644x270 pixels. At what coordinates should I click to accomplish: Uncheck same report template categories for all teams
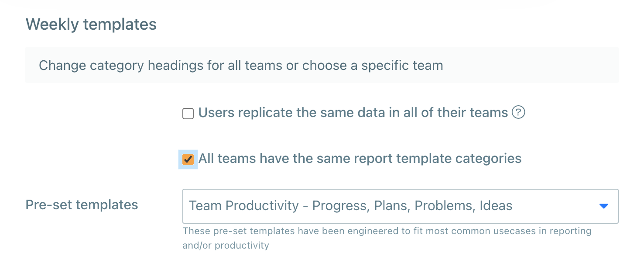(x=188, y=159)
